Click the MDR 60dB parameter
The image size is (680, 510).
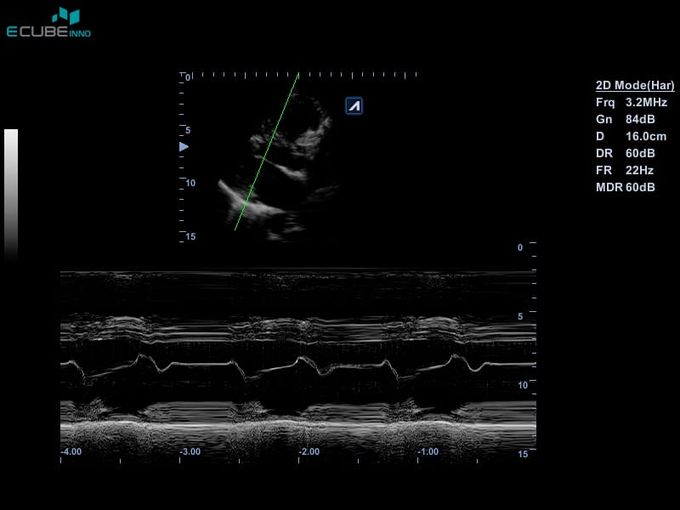click(625, 188)
